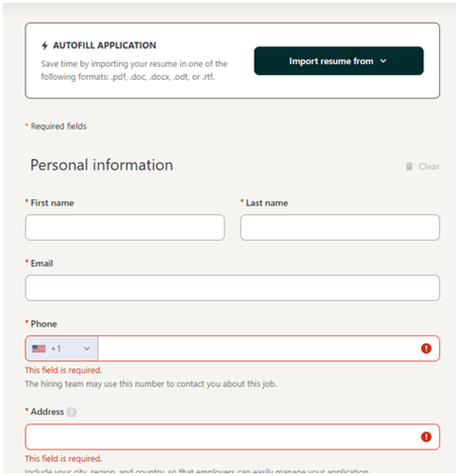This screenshot has height=476, width=459.
Task: Focus the Last name input field
Action: click(340, 228)
